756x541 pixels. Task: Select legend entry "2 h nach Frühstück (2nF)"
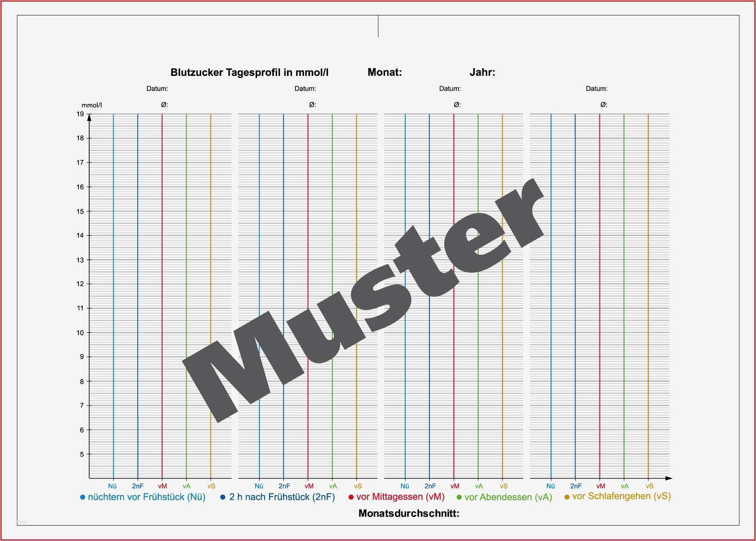click(x=277, y=497)
